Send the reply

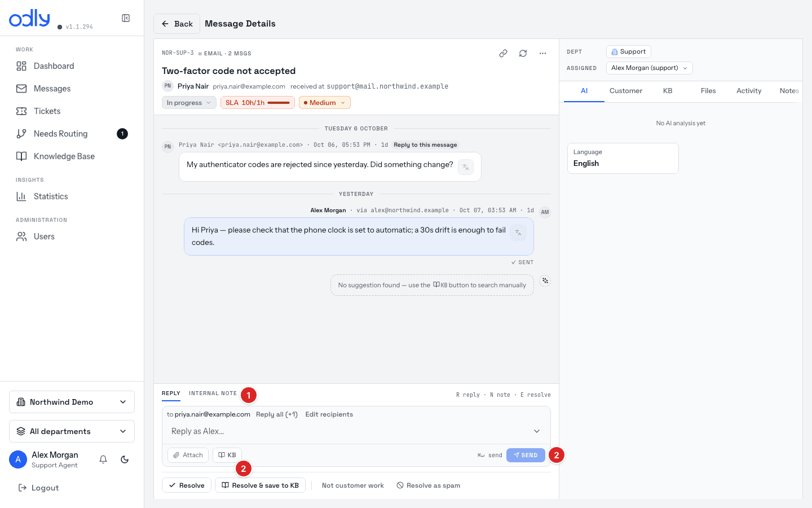coord(526,455)
